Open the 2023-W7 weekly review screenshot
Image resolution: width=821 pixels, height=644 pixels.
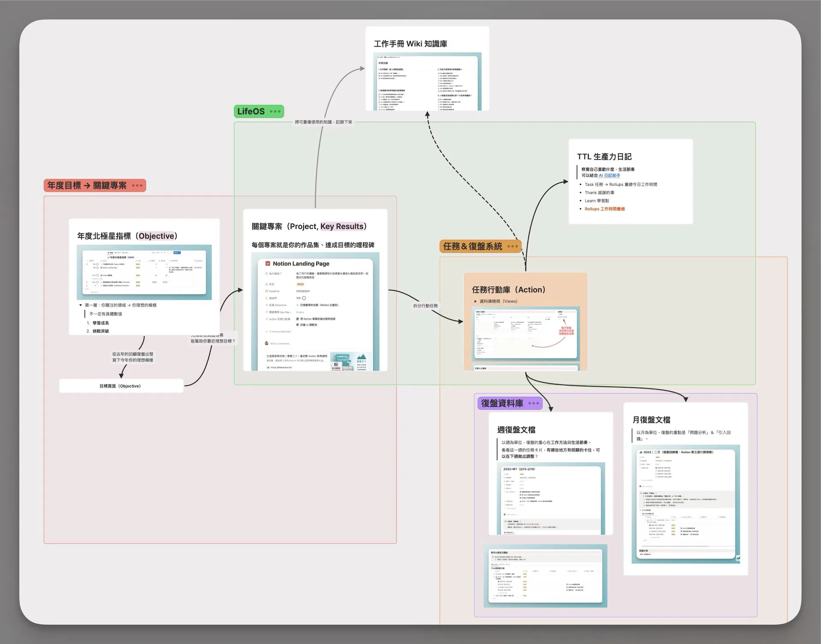[551, 499]
